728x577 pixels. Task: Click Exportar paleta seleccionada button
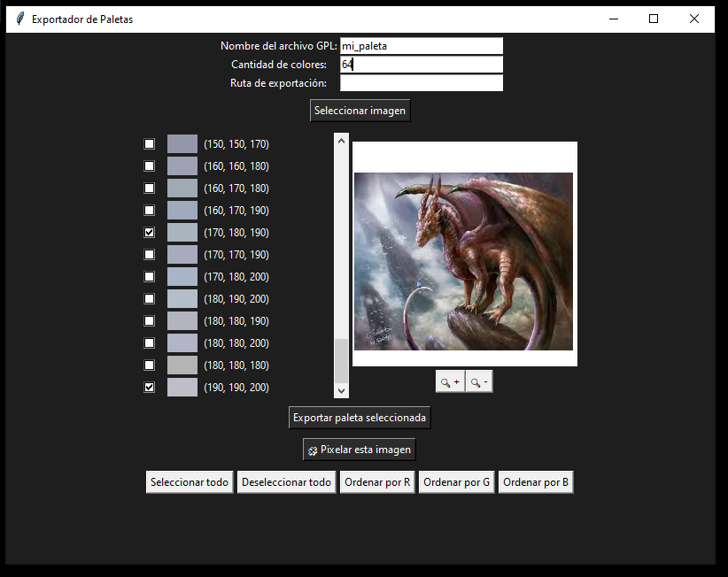tap(360, 418)
